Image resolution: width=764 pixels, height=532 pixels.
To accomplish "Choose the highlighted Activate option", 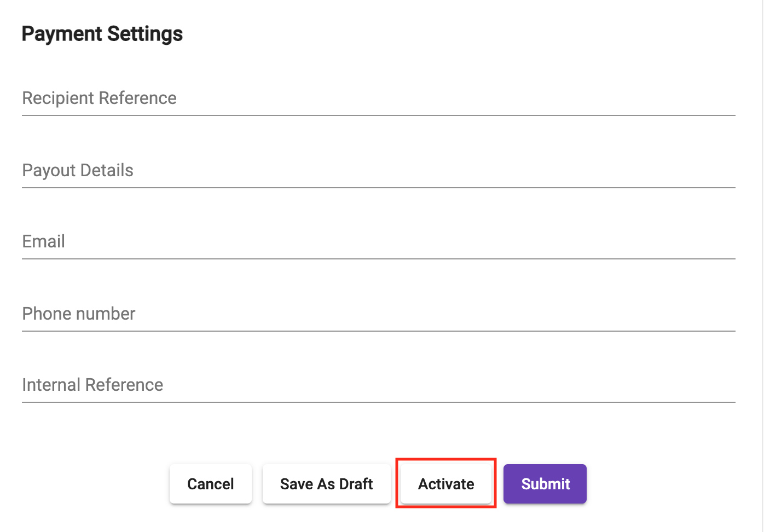I will [446, 484].
